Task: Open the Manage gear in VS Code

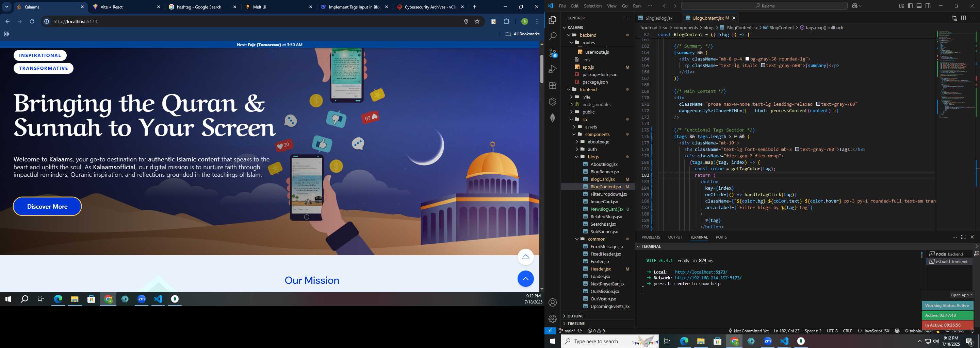Action: [x=552, y=319]
